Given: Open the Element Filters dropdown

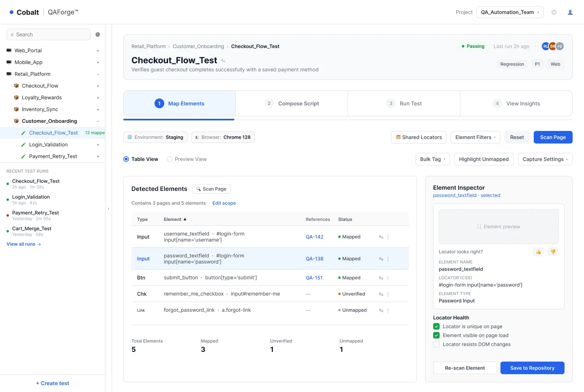Looking at the screenshot, I should click(x=475, y=137).
